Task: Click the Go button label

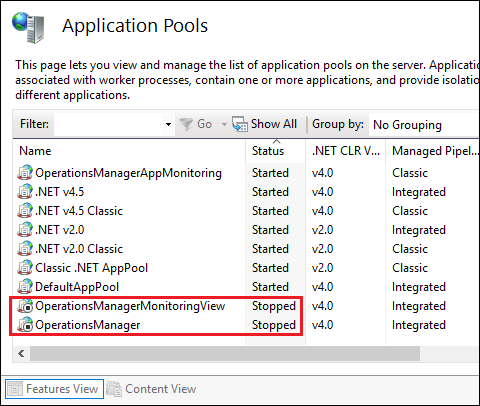Action: point(204,124)
